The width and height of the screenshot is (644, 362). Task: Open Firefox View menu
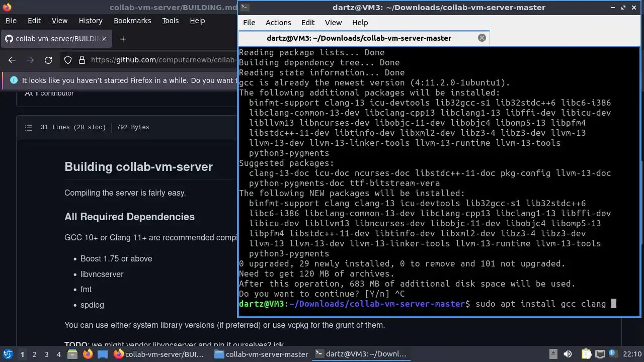[x=59, y=21]
